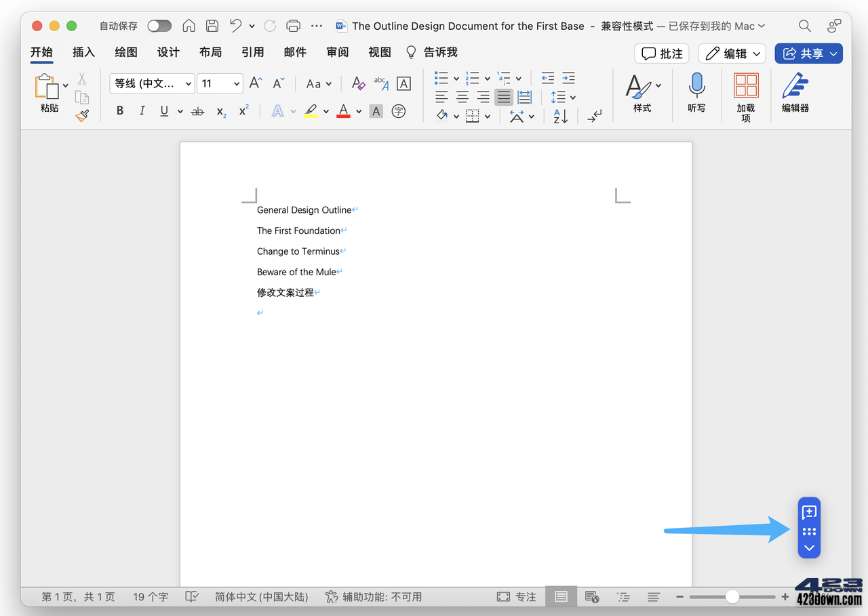Viewport: 868px width, 616px height.
Task: Click the 批注 comments button
Action: (x=661, y=54)
